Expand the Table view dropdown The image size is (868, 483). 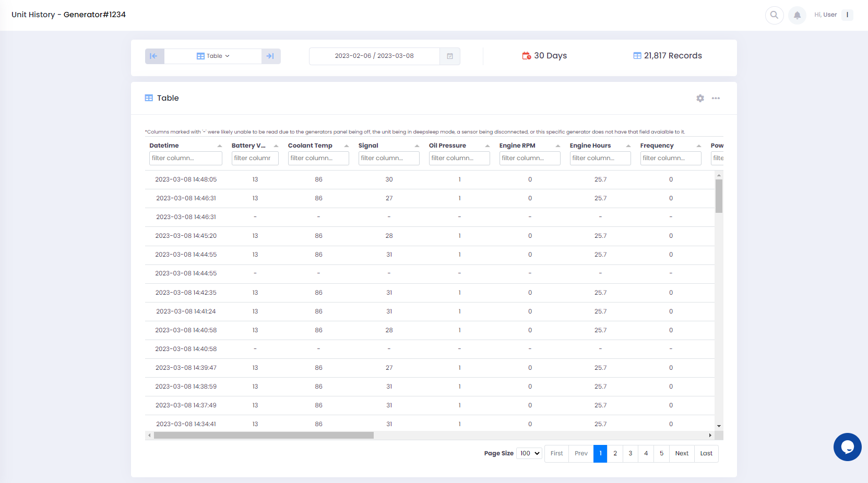pos(213,56)
